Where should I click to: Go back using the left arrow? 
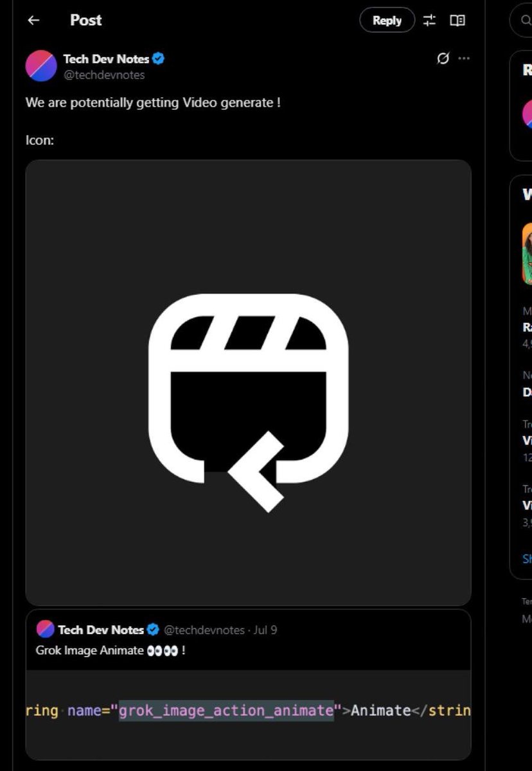pyautogui.click(x=33, y=21)
